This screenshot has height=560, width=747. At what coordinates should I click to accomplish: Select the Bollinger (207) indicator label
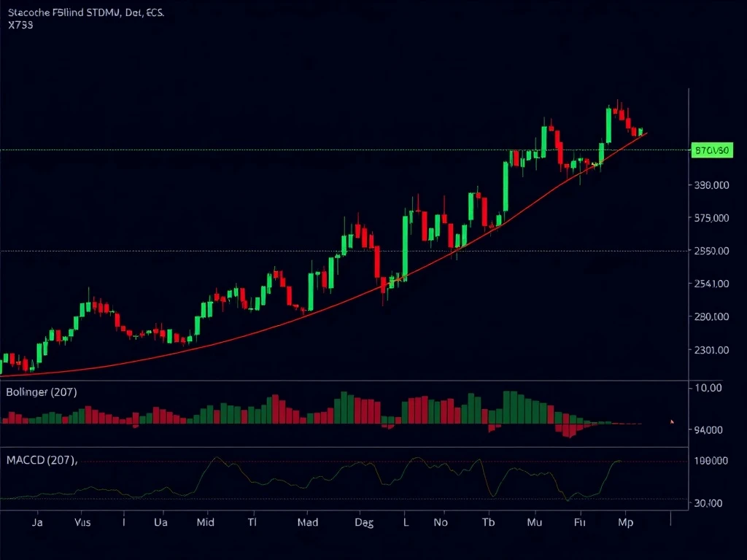[42, 392]
